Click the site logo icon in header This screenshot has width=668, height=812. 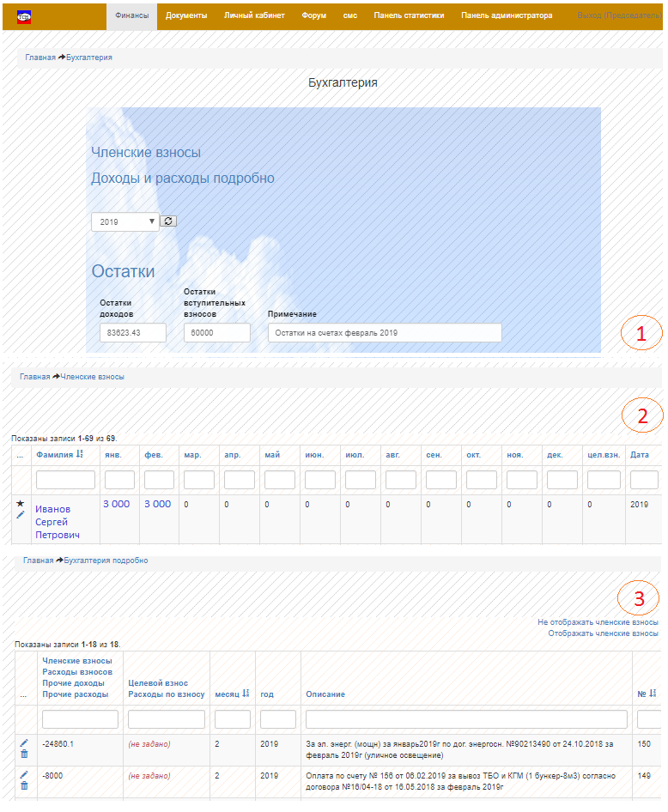(x=24, y=17)
